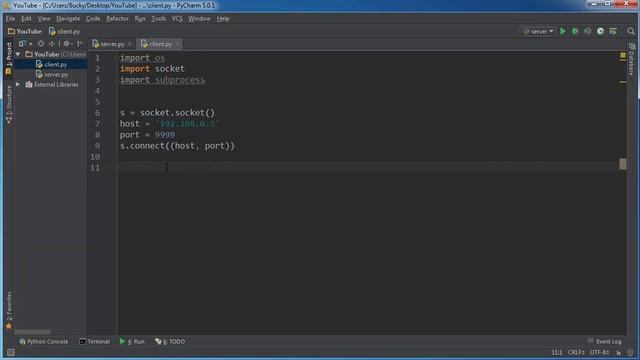Screen dimensions: 640x360
Task: Click the fourth run-toolbar circular icon
Action: click(600, 31)
